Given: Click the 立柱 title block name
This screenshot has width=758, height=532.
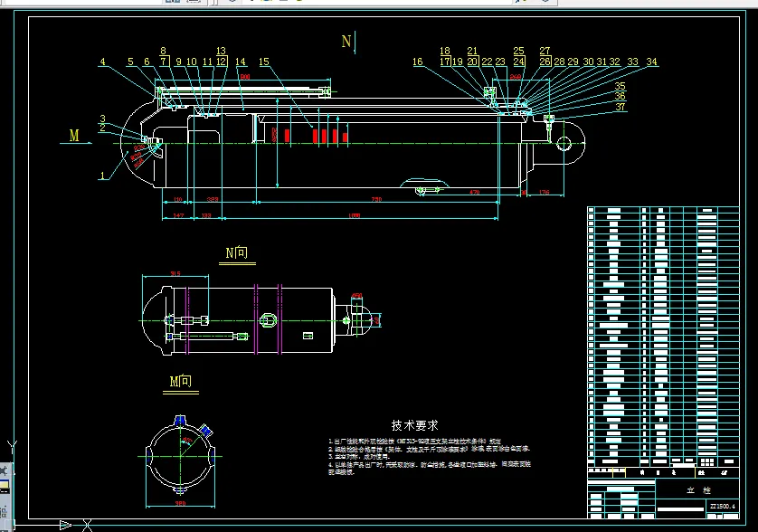Looking at the screenshot, I should (699, 489).
